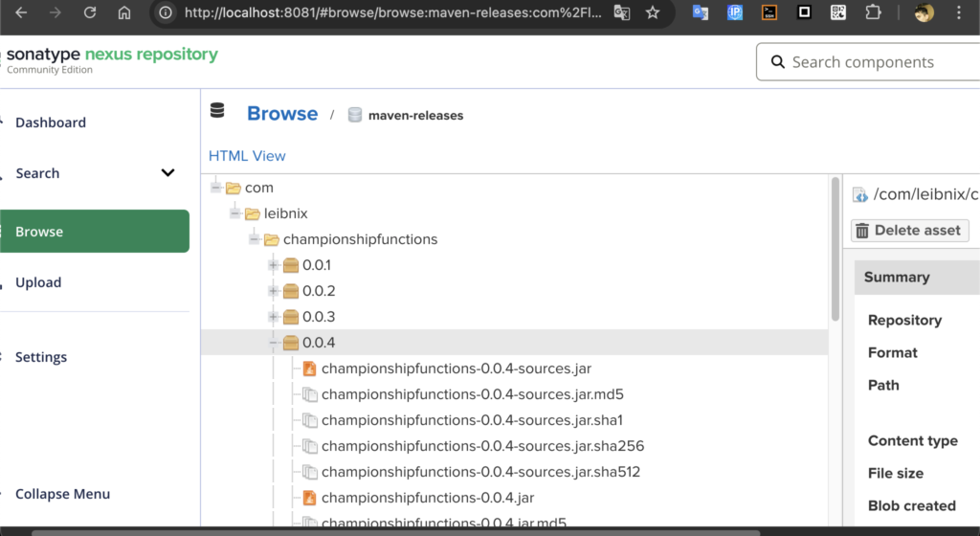Collapse the 0.0.4 version node
Image resolution: width=980 pixels, height=536 pixels.
[274, 343]
